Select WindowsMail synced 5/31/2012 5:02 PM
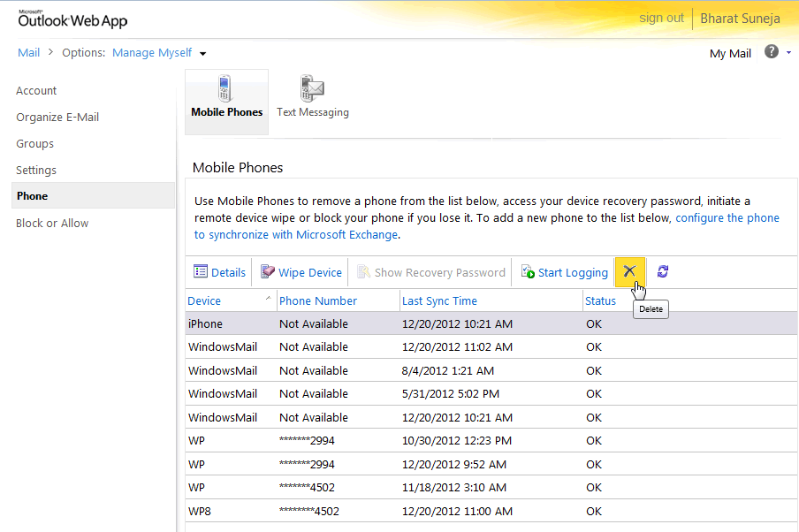Viewport: 799px width, 532px height. pyautogui.click(x=491, y=393)
